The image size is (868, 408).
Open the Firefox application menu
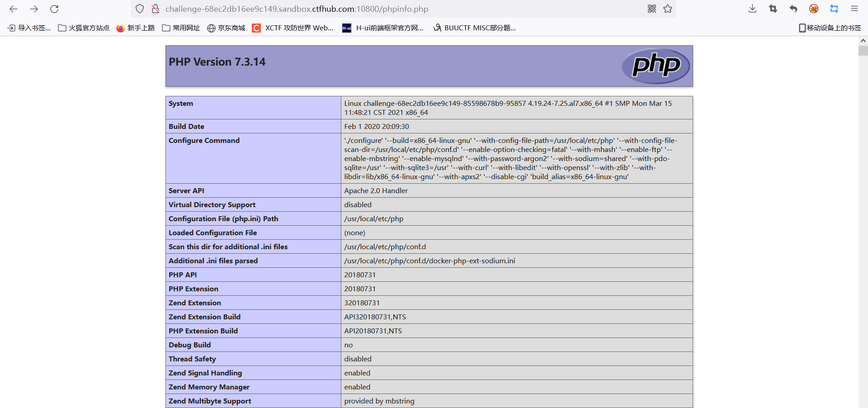854,9
